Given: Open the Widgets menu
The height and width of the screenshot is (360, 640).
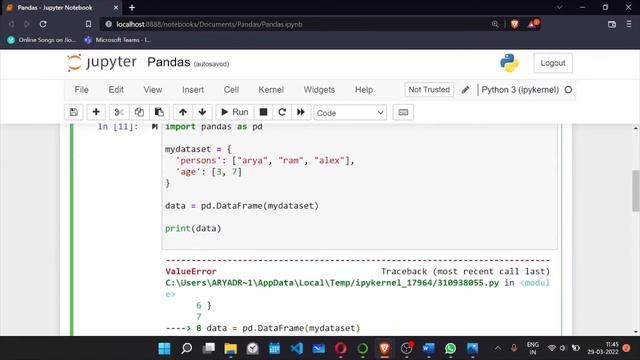Looking at the screenshot, I should [319, 90].
